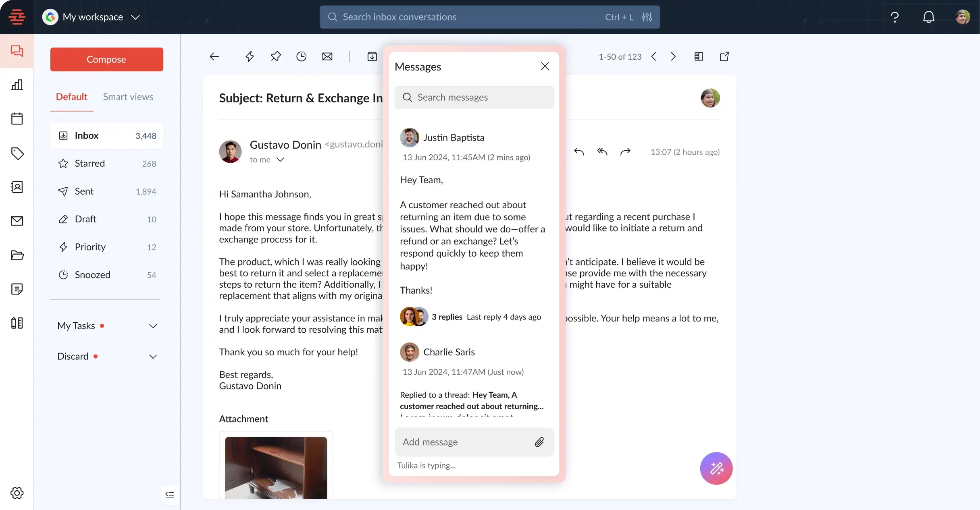Viewport: 980px width, 510px height.
Task: Click Gustavo Donin's sender avatar
Action: point(230,151)
